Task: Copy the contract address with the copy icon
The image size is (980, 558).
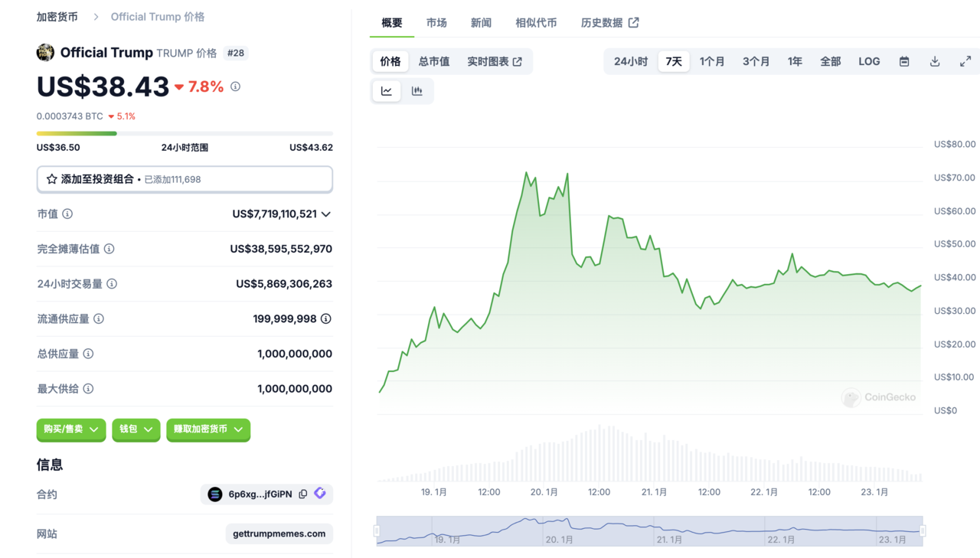Action: coord(303,494)
